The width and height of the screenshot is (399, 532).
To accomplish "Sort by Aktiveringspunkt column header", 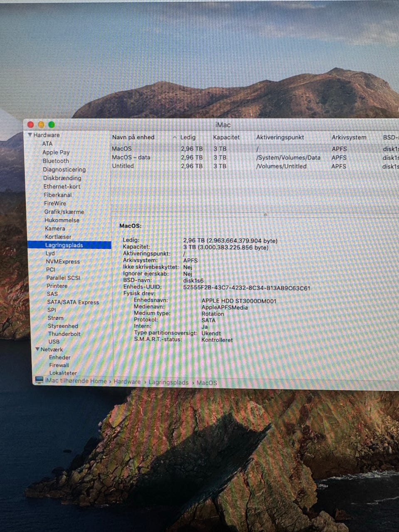I will point(280,137).
